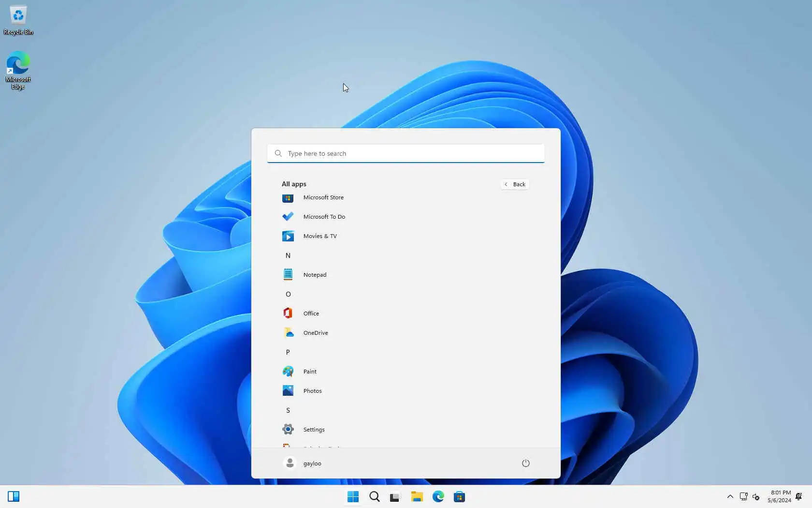Open the clock and date flyout
Screen dimensions: 812x508
point(779,496)
